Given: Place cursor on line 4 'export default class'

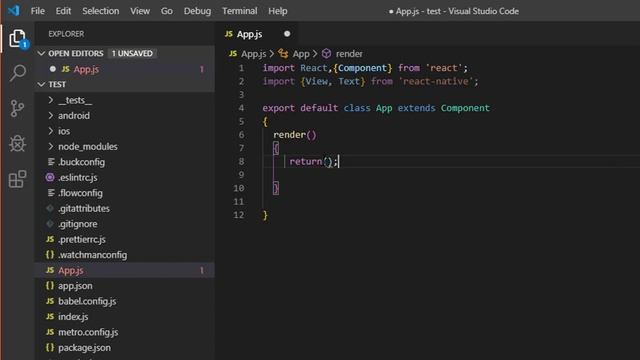Looking at the screenshot, I should [x=316, y=108].
